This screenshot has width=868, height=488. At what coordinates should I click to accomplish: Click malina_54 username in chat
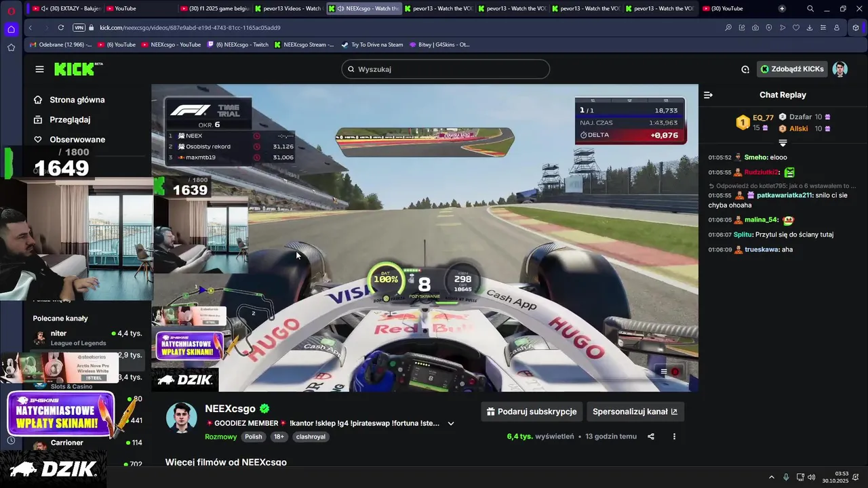coord(762,220)
